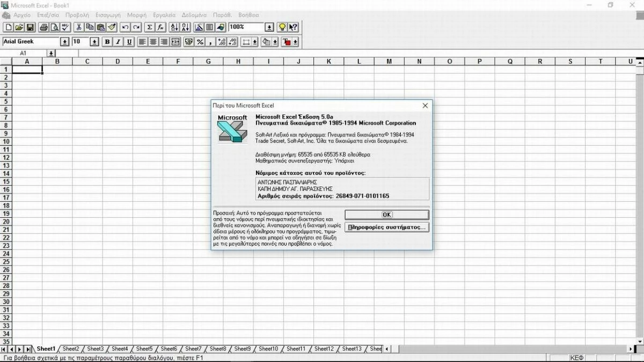Sort data ascending with the A-Z icon

pyautogui.click(x=175, y=27)
